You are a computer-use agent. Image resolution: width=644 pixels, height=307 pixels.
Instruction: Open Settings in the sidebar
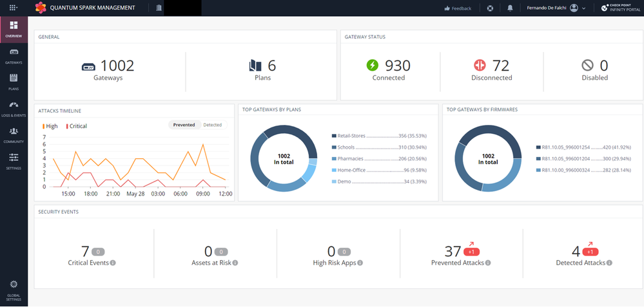pos(14,162)
